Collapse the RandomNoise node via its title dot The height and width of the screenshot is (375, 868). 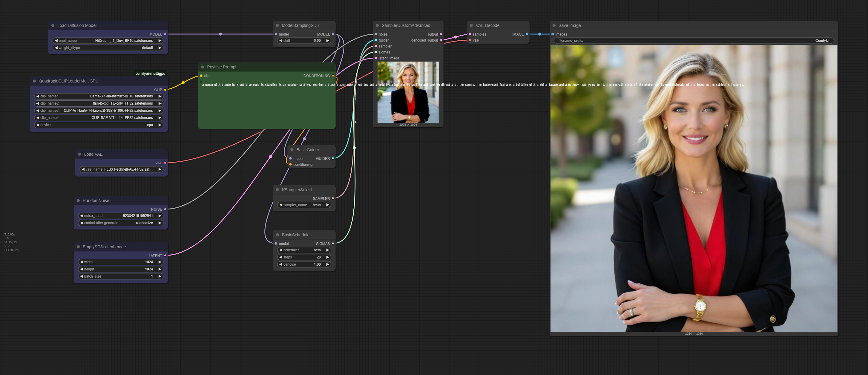[x=78, y=200]
